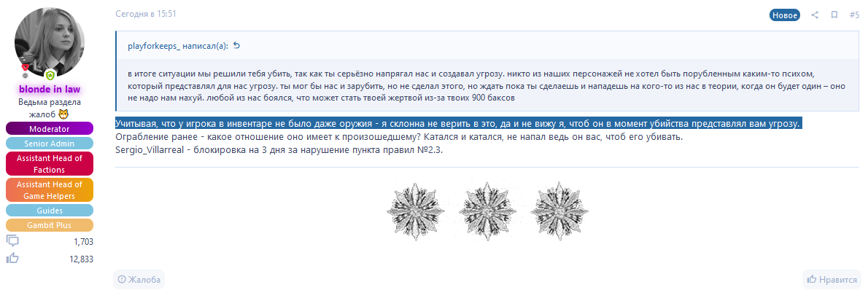The width and height of the screenshot is (868, 298).
Task: Open the post #5 permalink
Action: pyautogui.click(x=854, y=15)
